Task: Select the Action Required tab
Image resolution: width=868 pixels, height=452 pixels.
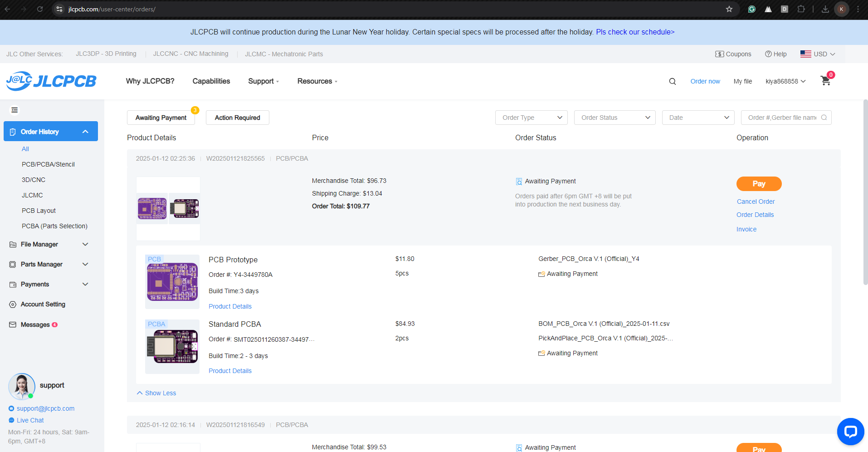Action: pos(238,118)
